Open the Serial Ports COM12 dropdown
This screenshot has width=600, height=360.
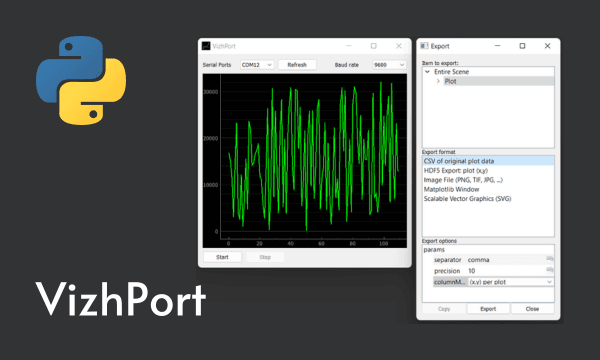257,65
